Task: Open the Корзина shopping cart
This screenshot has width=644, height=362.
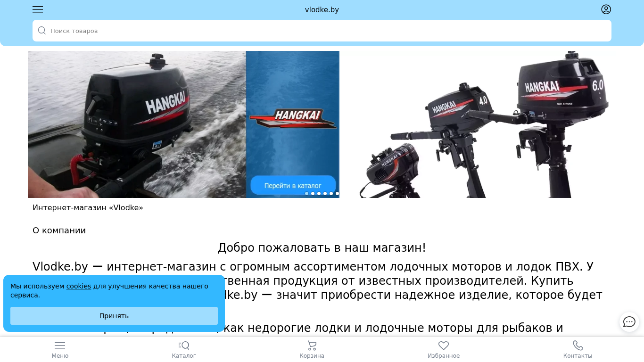Action: (312, 350)
